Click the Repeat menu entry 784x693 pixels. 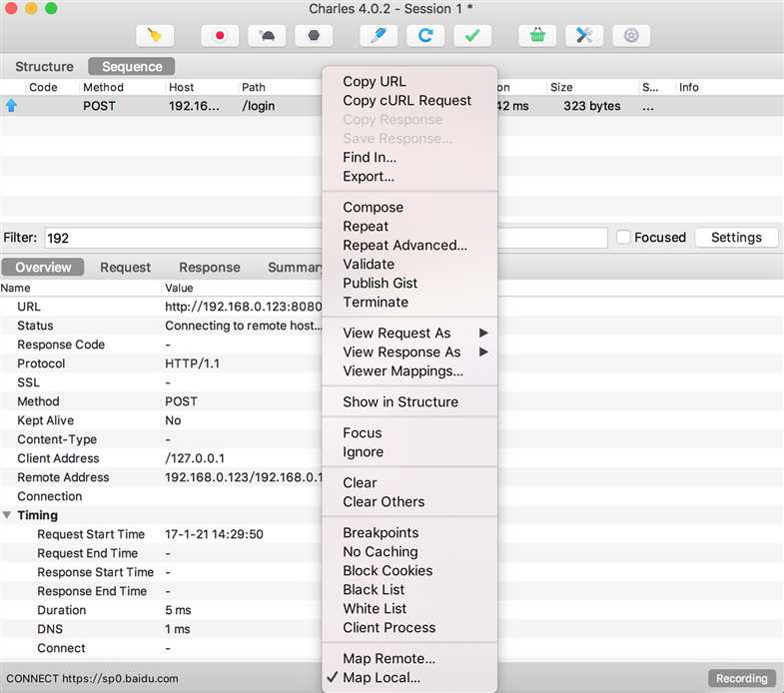coord(409,226)
